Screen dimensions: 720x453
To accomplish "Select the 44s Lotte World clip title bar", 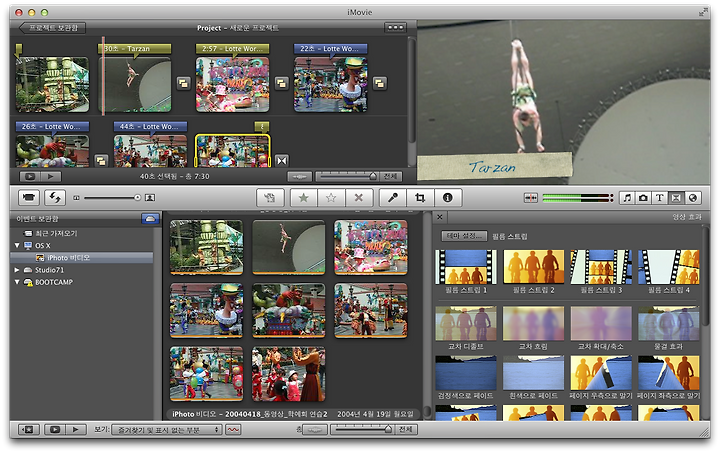I will click(151, 126).
